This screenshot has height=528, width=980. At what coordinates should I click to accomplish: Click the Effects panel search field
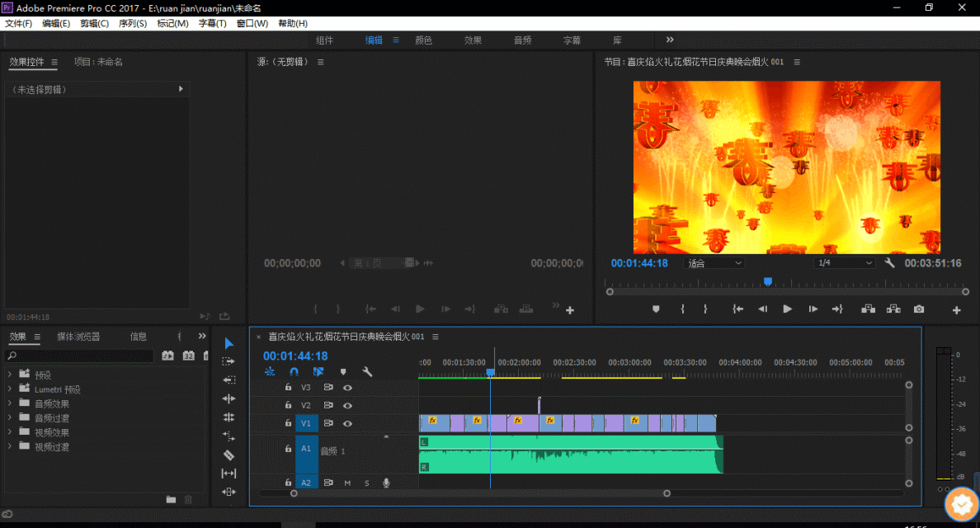[x=79, y=356]
